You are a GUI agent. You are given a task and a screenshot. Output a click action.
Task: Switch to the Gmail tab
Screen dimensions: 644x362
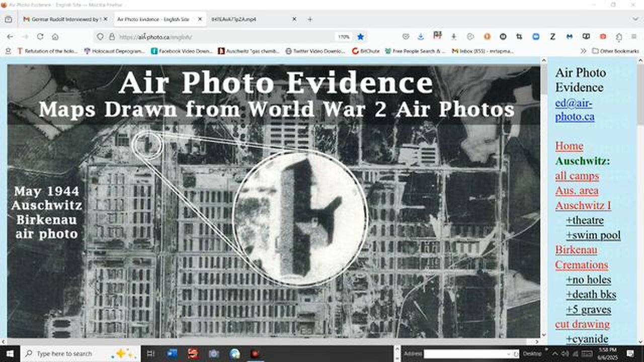click(63, 19)
